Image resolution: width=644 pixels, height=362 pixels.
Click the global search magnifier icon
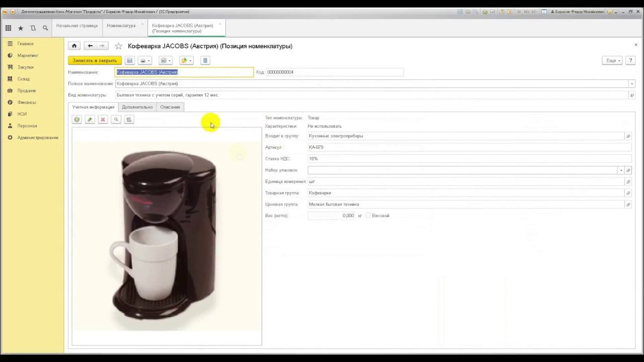[x=45, y=28]
